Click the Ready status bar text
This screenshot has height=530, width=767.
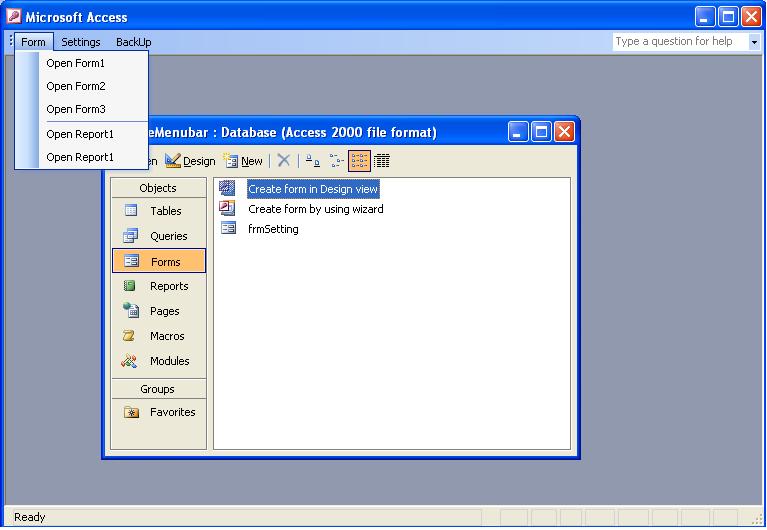tap(29, 517)
